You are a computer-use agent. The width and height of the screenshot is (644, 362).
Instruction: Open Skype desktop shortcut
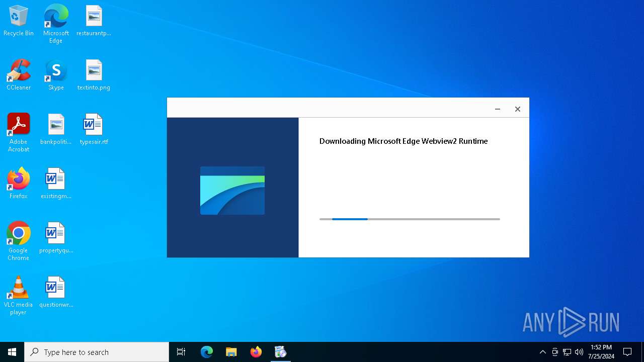[x=56, y=75]
